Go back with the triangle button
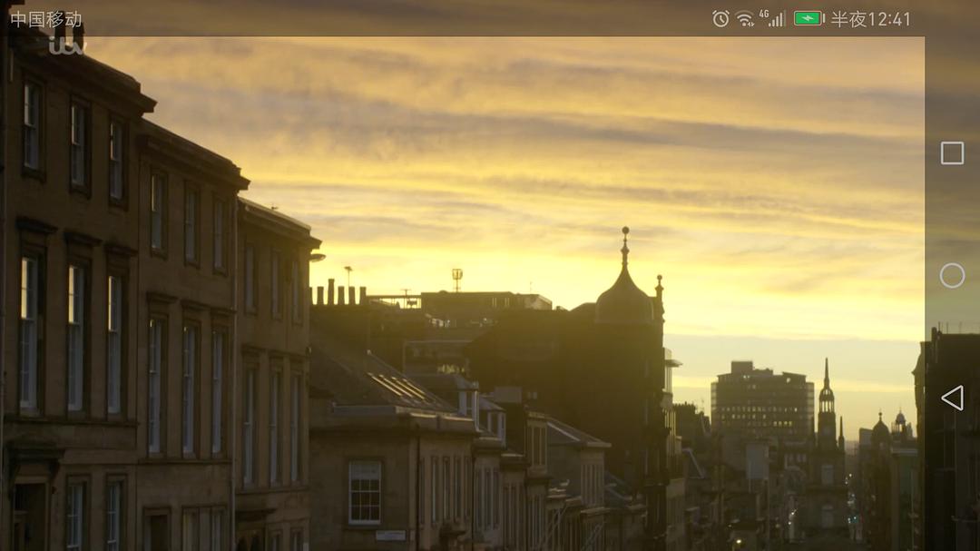The image size is (980, 551). pyautogui.click(x=952, y=398)
